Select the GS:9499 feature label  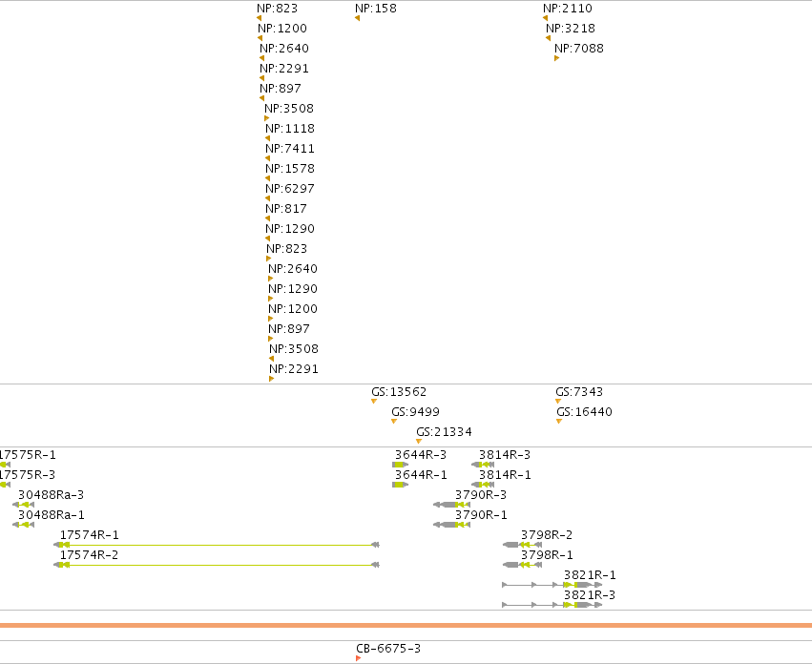click(415, 412)
